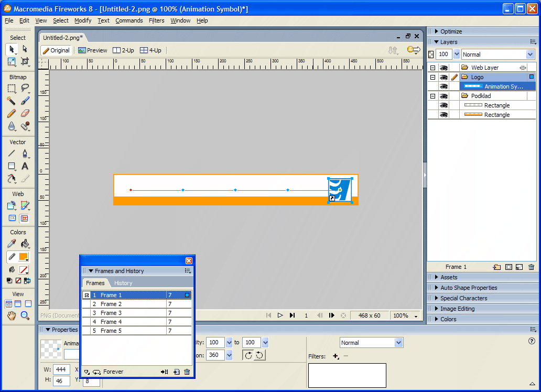Screen dimensions: 541x392
Task: Select the Brush tool
Action: coord(25,101)
